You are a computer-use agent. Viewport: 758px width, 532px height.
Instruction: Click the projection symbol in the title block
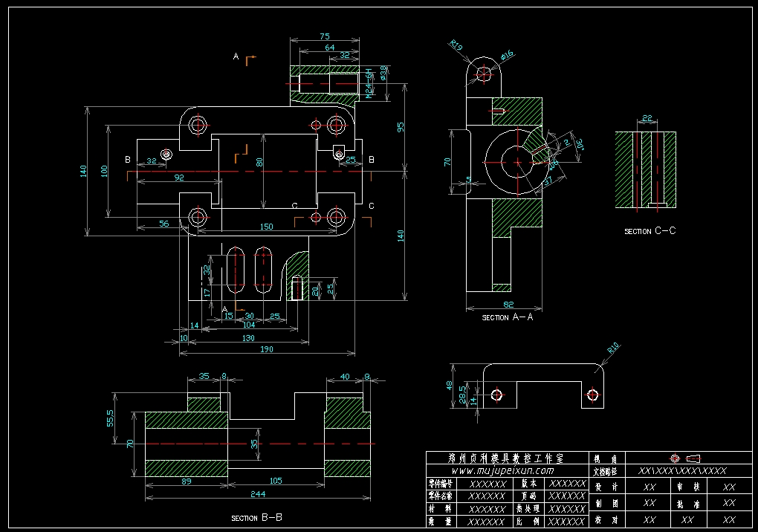pos(684,458)
